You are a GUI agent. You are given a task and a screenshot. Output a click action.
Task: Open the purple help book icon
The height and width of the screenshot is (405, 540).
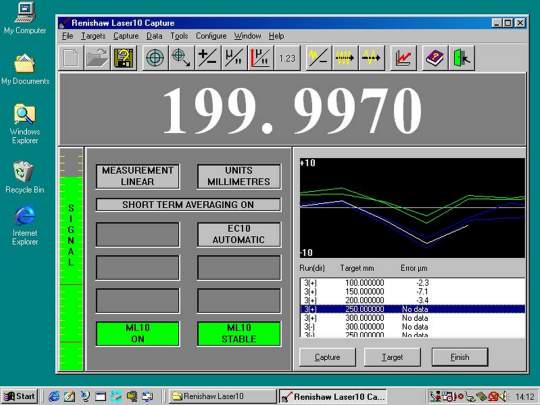435,58
